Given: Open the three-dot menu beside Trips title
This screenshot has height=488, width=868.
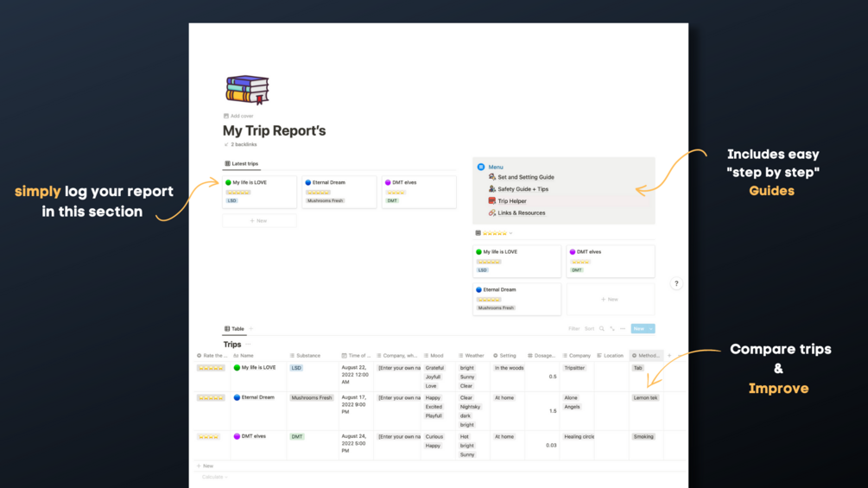Looking at the screenshot, I should [248, 344].
